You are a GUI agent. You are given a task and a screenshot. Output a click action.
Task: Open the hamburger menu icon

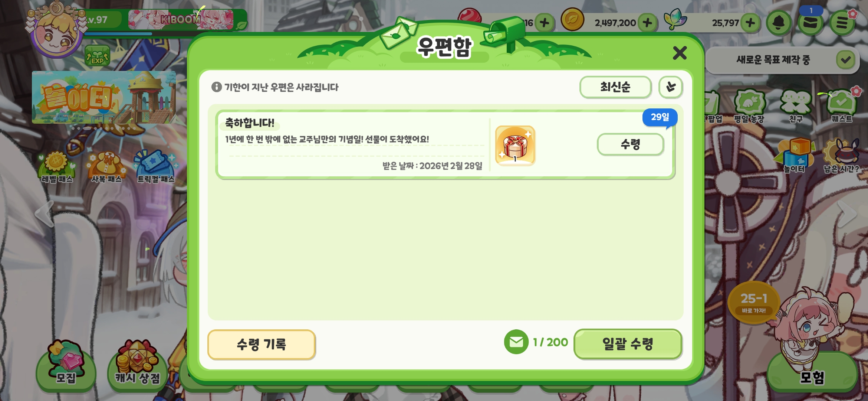coord(842,23)
